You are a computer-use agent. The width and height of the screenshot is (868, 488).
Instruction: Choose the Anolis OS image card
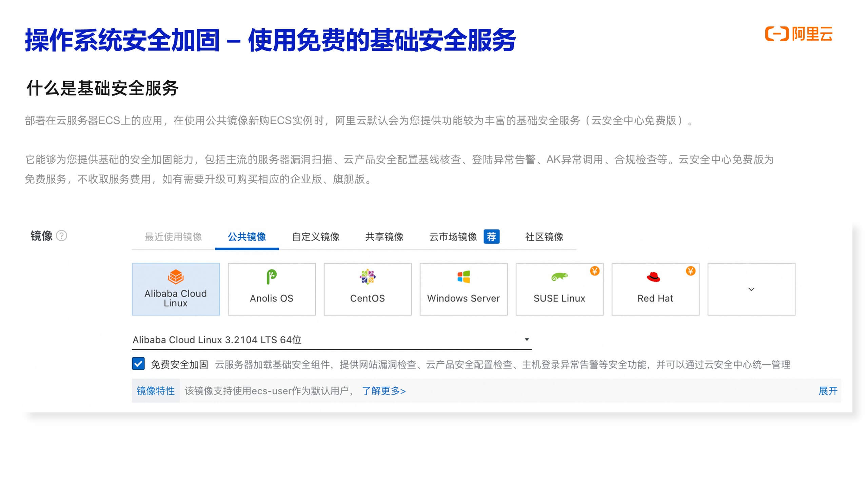click(x=272, y=289)
